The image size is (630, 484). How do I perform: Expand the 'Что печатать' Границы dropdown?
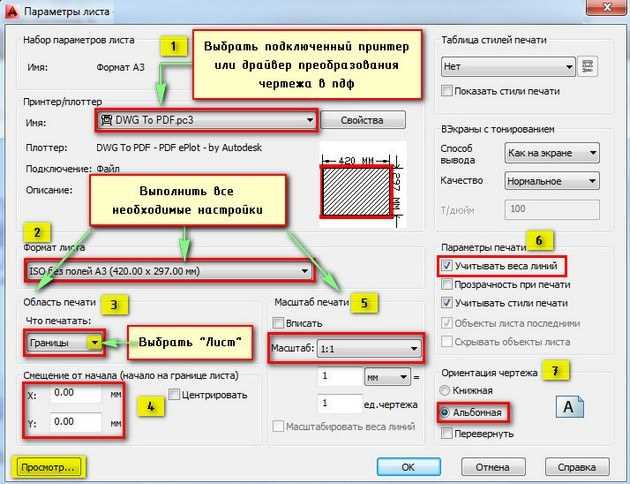tap(64, 343)
